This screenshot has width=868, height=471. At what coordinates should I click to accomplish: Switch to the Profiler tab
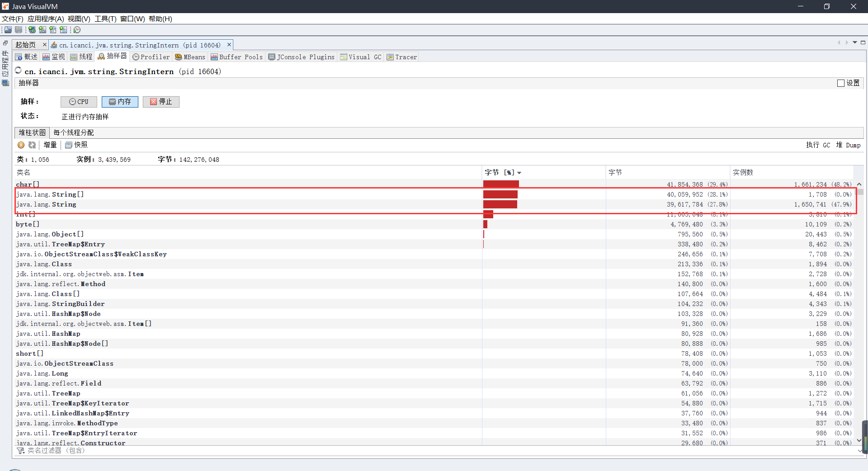[x=151, y=57]
